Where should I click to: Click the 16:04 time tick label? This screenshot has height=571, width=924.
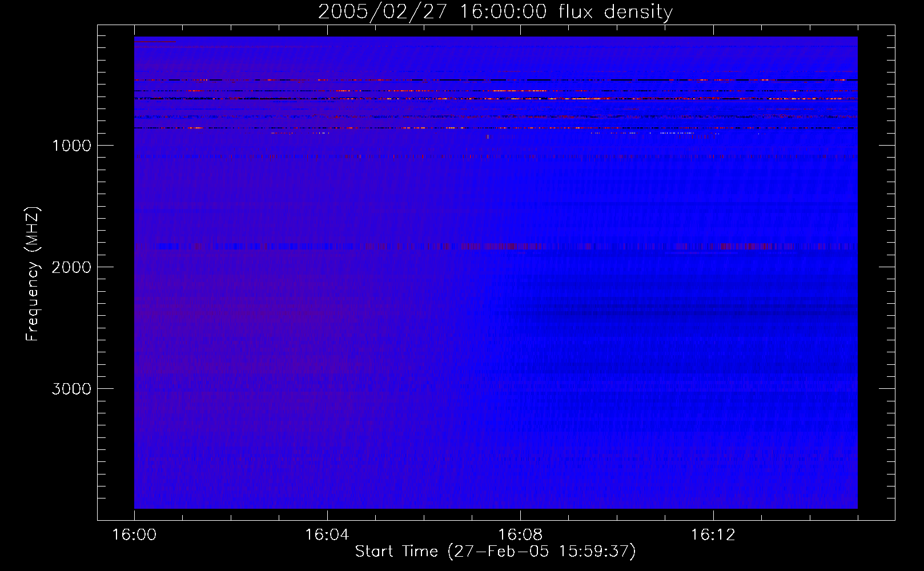point(327,535)
